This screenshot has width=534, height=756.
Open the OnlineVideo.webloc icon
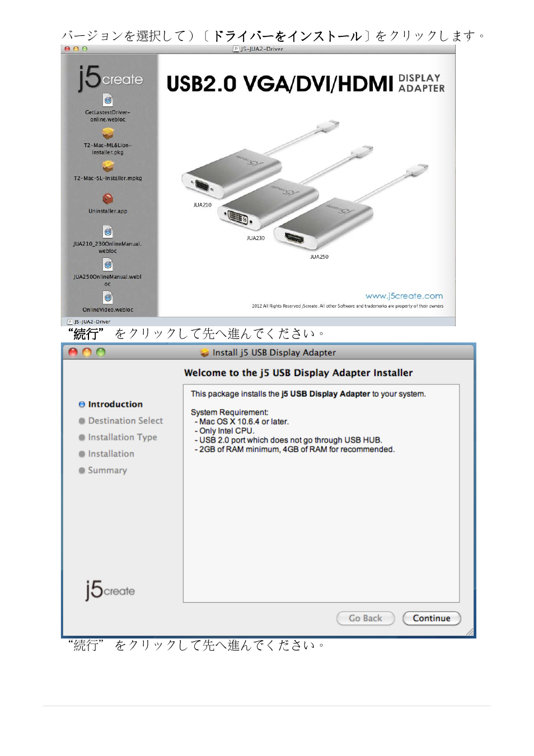pos(108,298)
